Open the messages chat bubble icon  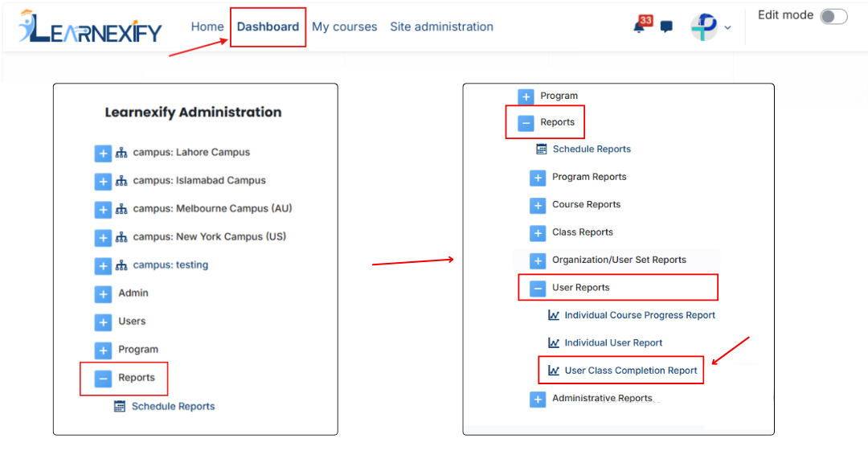click(666, 27)
